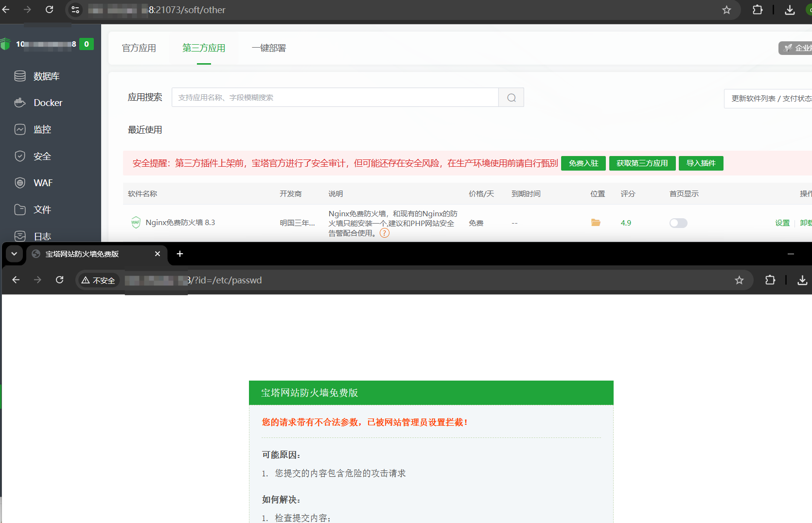Click 更新软件列表 / 支付状态 button

tap(769, 98)
